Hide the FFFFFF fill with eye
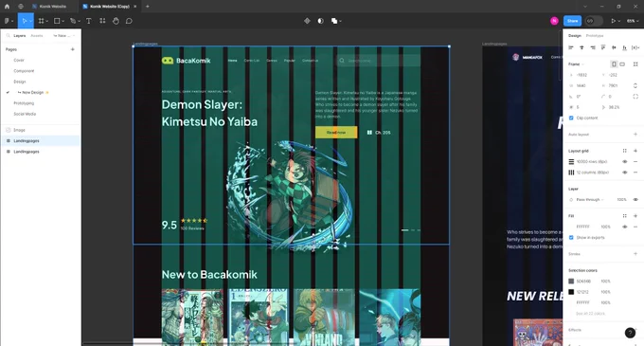This screenshot has width=644, height=346. pos(625,227)
